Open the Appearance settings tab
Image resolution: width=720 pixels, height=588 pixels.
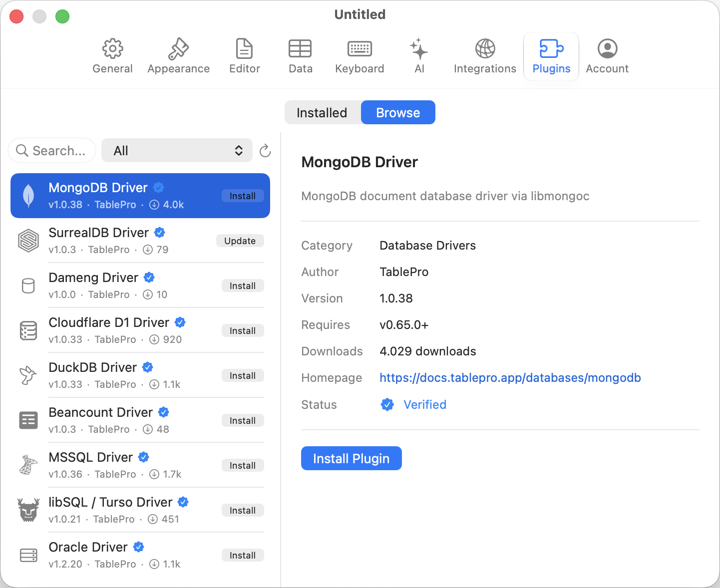(178, 56)
